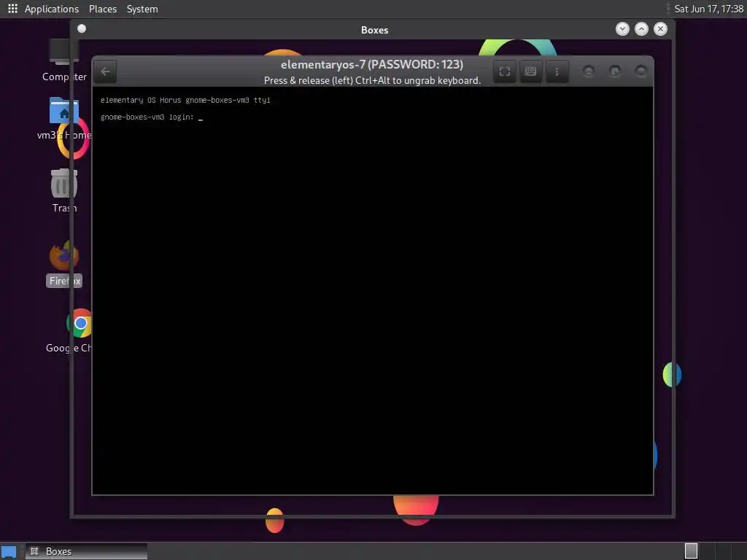Close the inner elementaryos-7 window
747x560 pixels.
coord(640,71)
